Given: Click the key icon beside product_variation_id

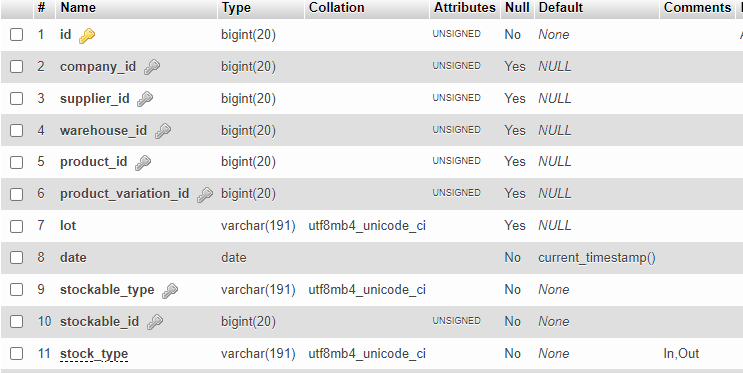Looking at the screenshot, I should (205, 194).
